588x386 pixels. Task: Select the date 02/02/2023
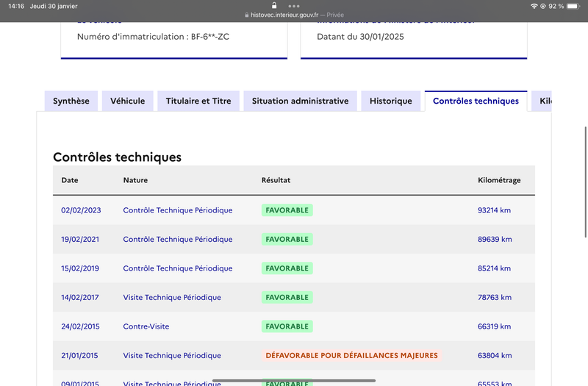81,210
